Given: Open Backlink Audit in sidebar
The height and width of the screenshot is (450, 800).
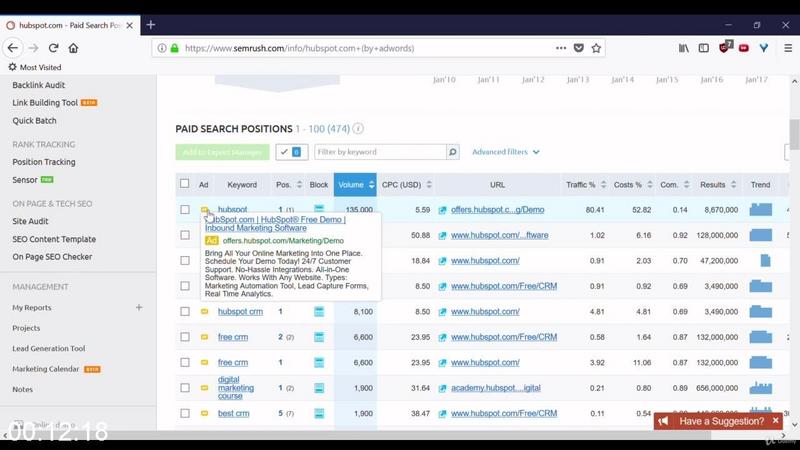Looking at the screenshot, I should (x=39, y=85).
